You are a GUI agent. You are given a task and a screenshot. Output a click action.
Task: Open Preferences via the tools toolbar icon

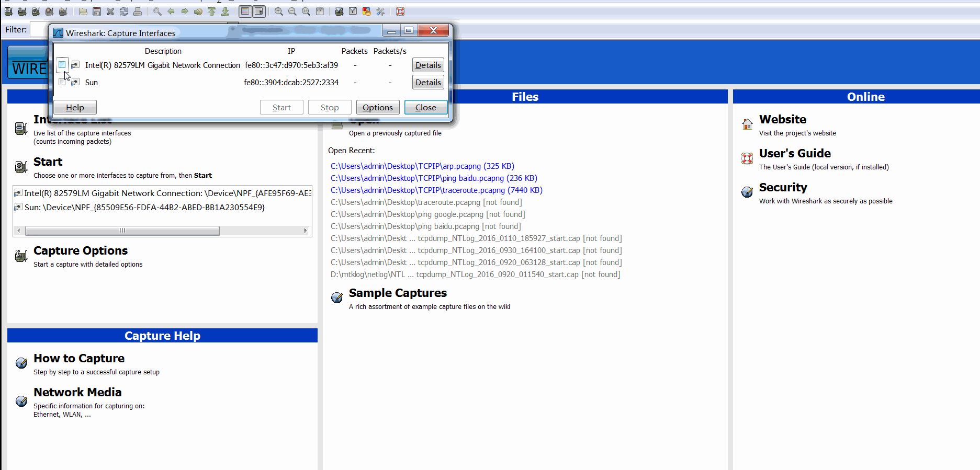click(x=380, y=12)
